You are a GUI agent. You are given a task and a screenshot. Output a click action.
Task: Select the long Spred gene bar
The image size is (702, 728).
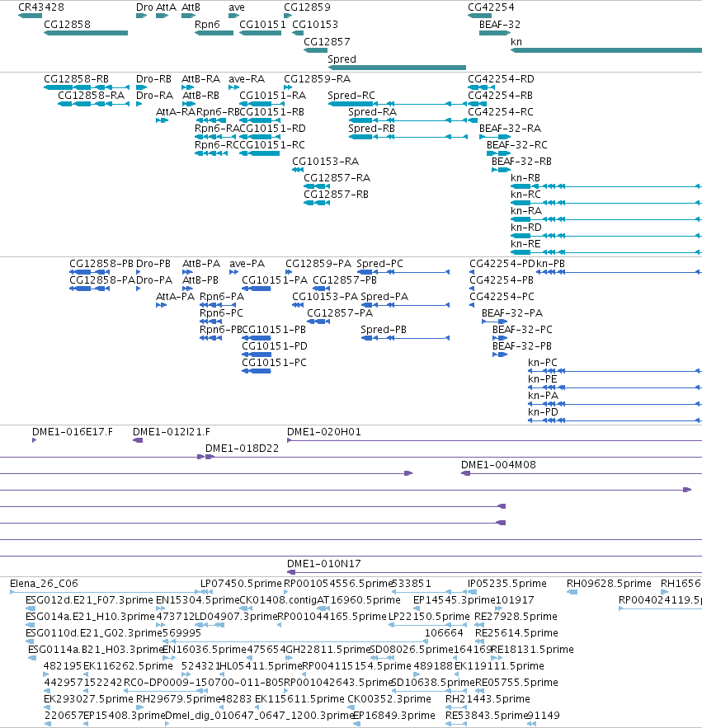click(397, 68)
